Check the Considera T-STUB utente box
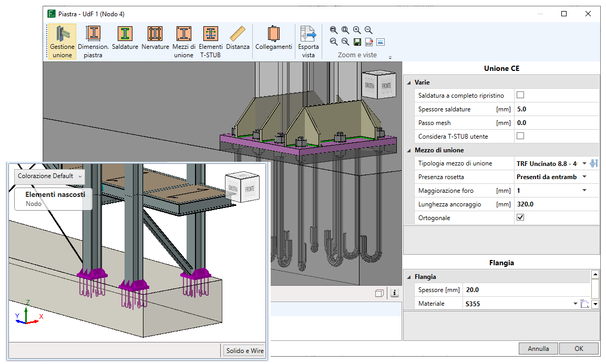The height and width of the screenshot is (364, 606). [520, 137]
